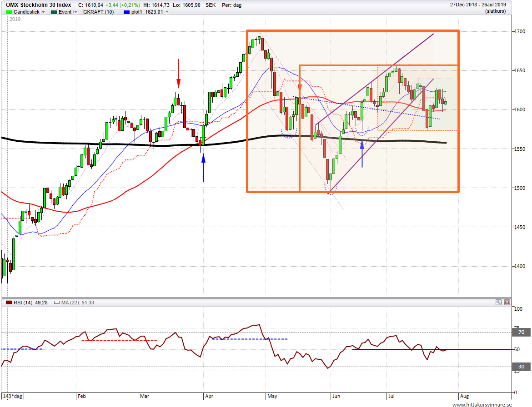Click the Aug label on time axis
Screen dimensions: 532x407
pyautogui.click(x=464, y=396)
